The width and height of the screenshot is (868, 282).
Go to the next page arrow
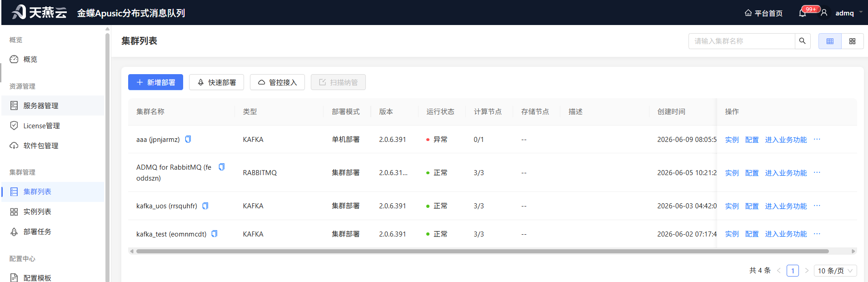(x=807, y=271)
